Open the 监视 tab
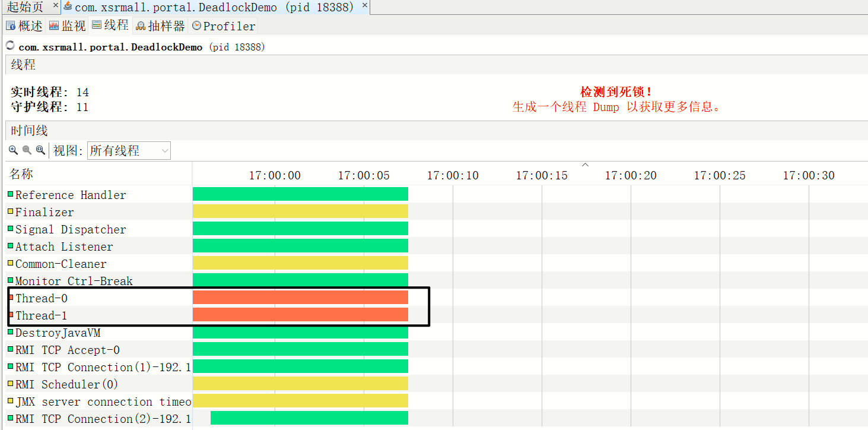 tap(67, 26)
